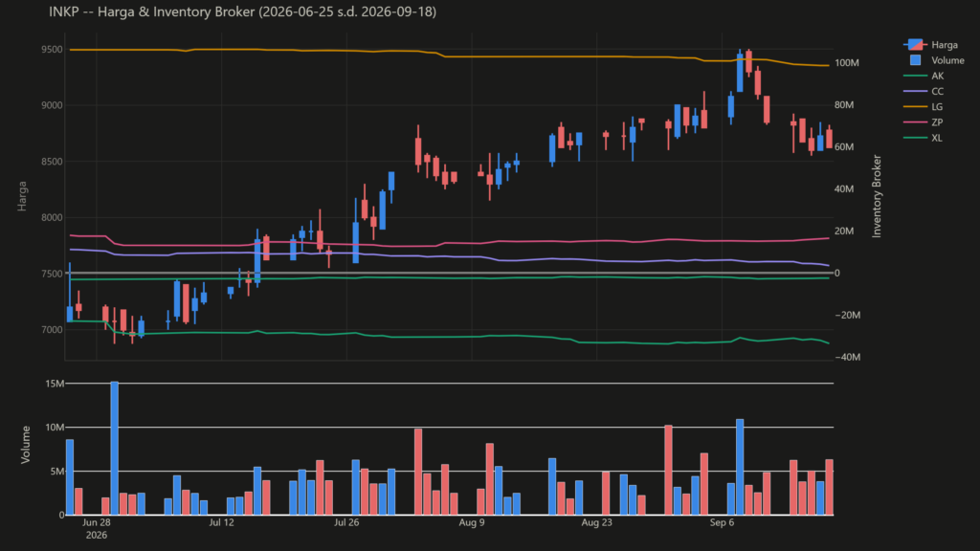
Task: Hide the CC broker line via legend
Action: (924, 91)
